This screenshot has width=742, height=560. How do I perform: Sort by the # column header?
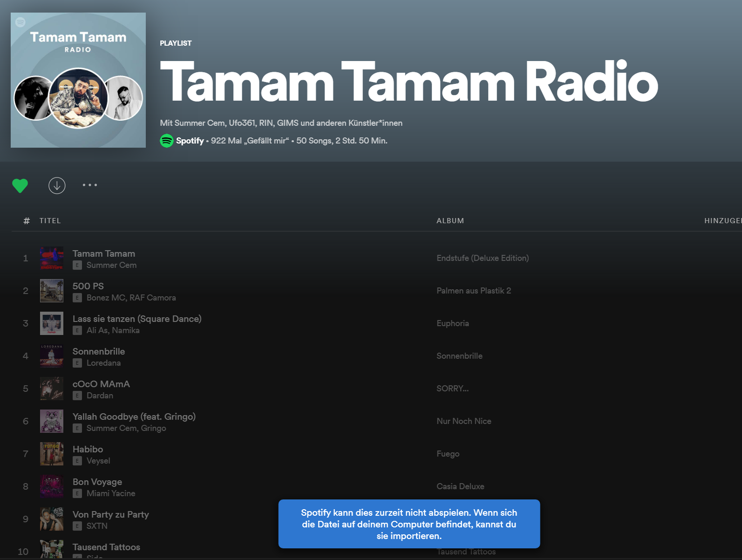point(27,221)
